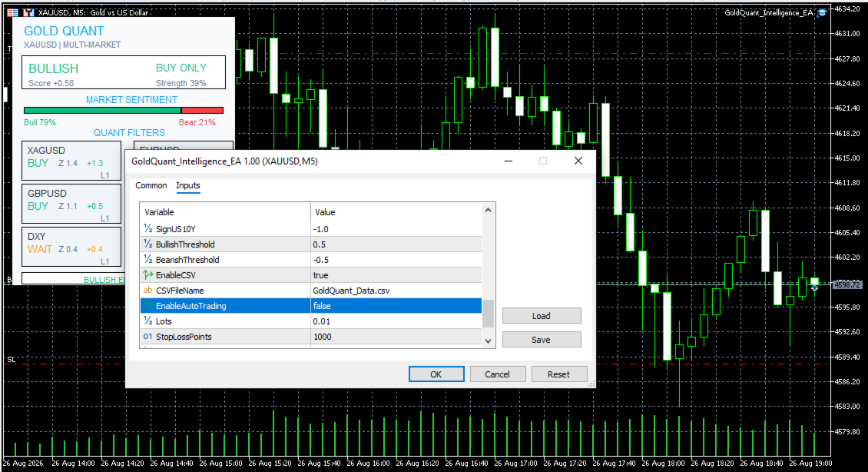Click the boolean icon beside EnableAutoTrading
868x472 pixels.
tap(147, 306)
